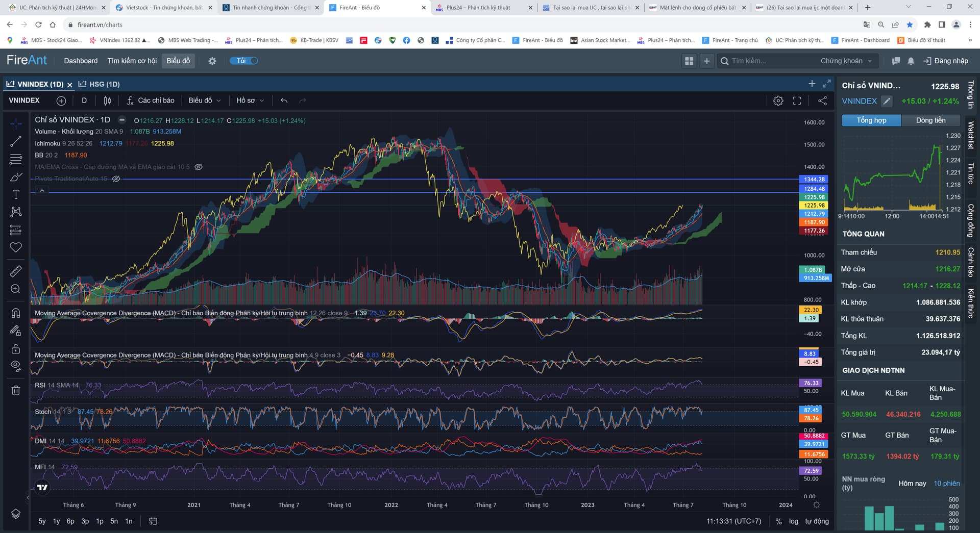Viewport: 980px width, 533px height.
Task: Open the Chứng khoán search category dropdown
Action: point(846,61)
